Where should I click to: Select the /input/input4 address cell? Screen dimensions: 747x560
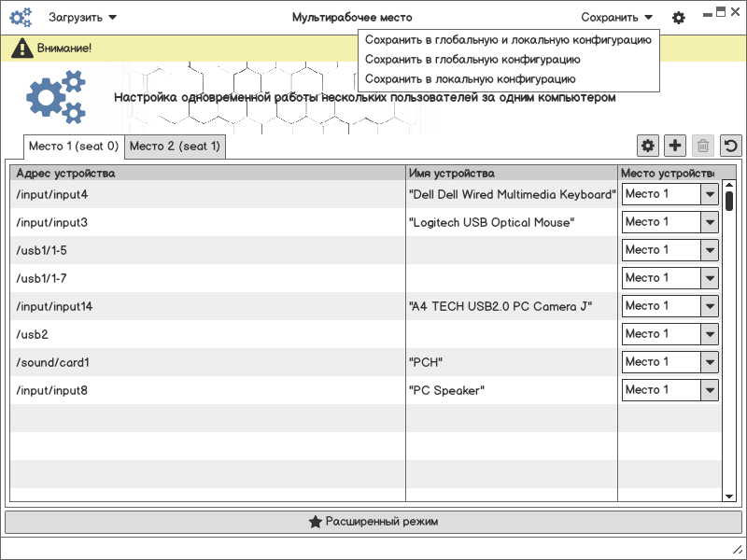point(207,194)
